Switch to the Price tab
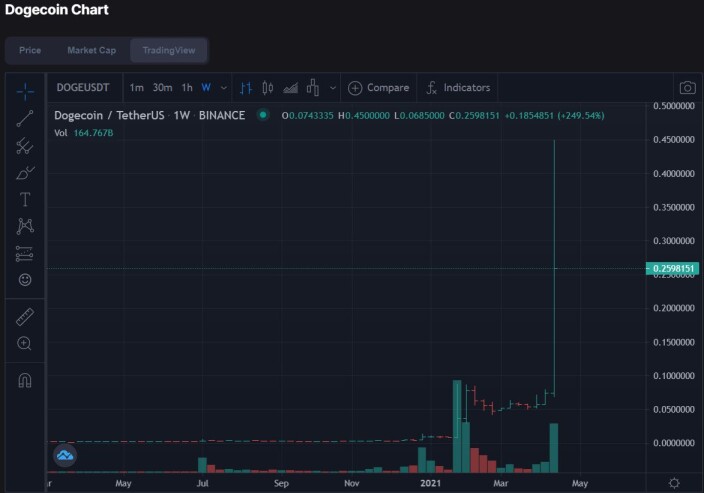This screenshot has width=704, height=493. 30,50
